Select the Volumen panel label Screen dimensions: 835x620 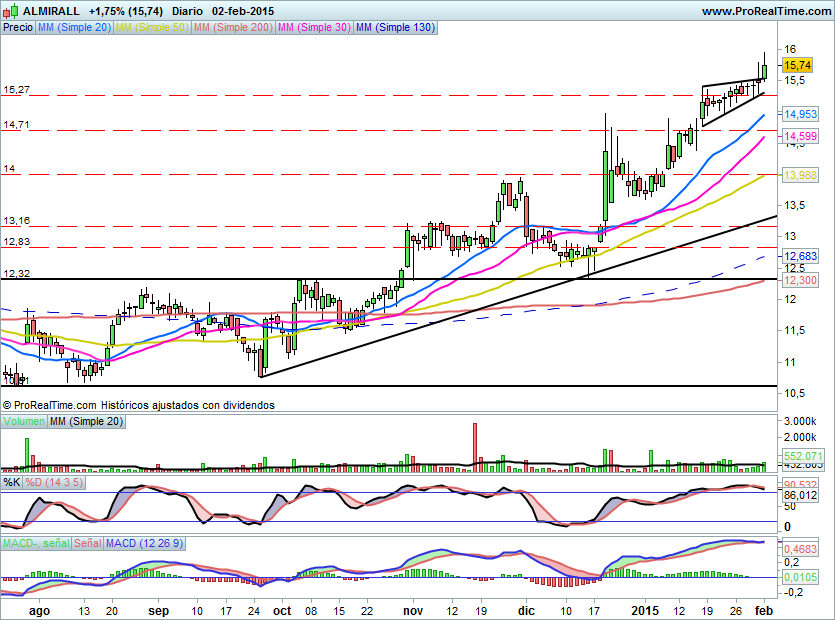(x=24, y=423)
